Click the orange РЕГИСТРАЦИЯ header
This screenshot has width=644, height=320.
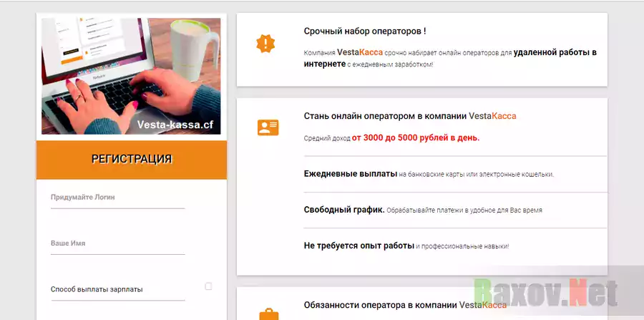click(x=132, y=160)
